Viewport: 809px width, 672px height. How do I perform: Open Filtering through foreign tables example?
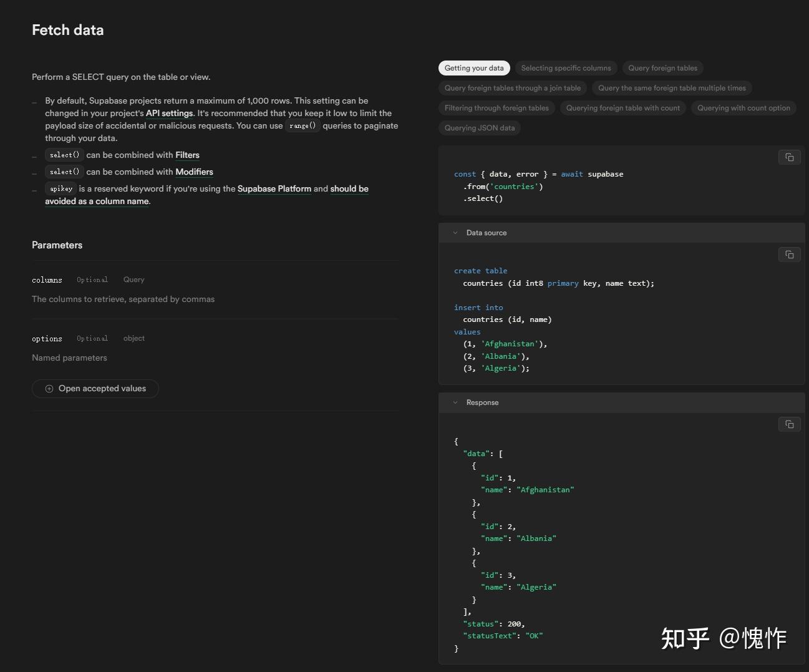[x=497, y=108]
